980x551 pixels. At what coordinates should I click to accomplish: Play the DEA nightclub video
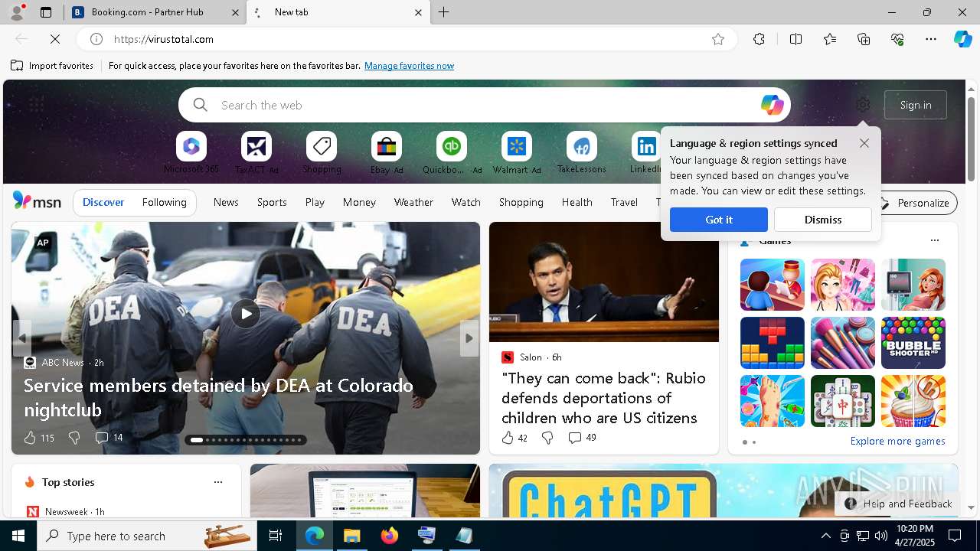[x=246, y=314]
